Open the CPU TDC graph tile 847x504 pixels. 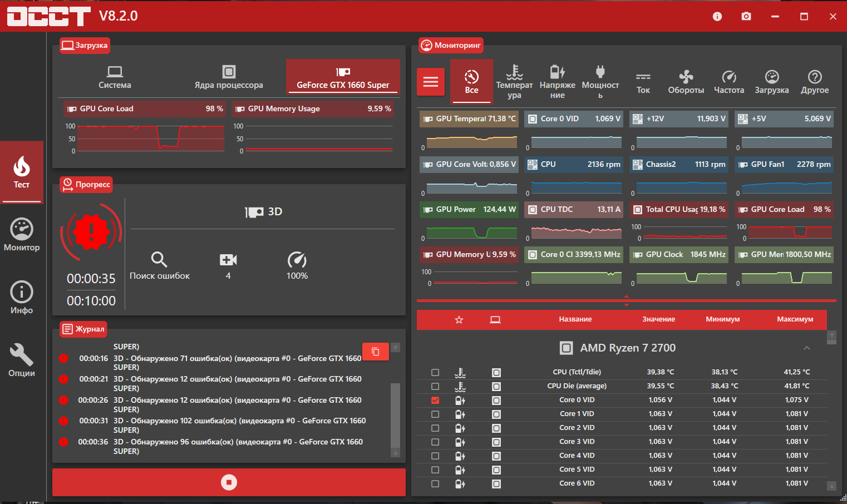[574, 222]
